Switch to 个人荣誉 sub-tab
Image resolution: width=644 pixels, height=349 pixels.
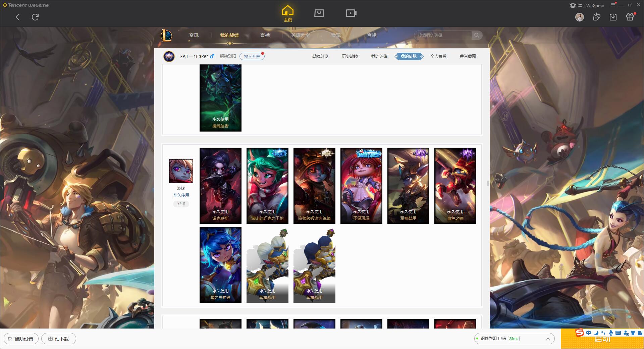click(x=438, y=56)
